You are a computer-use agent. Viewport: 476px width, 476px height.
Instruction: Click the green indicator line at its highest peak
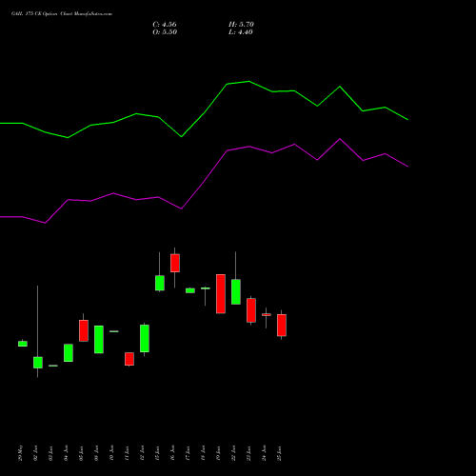click(249, 81)
